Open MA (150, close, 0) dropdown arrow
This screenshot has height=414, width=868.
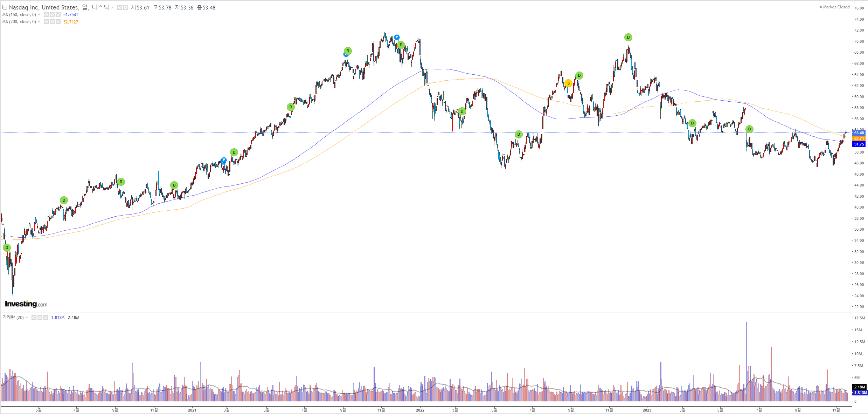coord(39,15)
